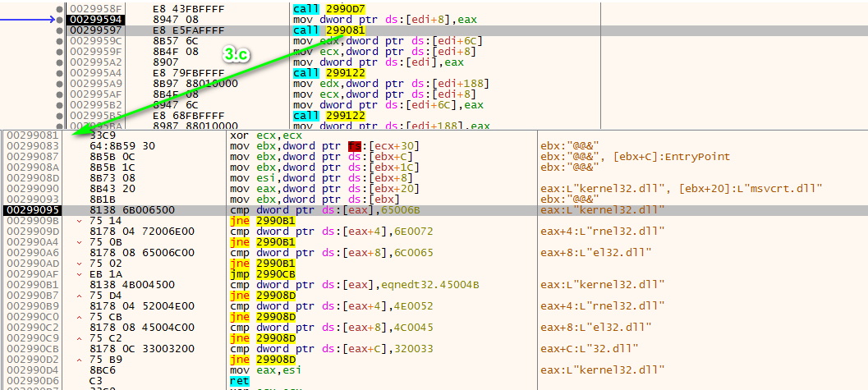This screenshot has width=868, height=390.
Task: Toggle breakpoint dot beside address 002995A4
Action: [59, 73]
